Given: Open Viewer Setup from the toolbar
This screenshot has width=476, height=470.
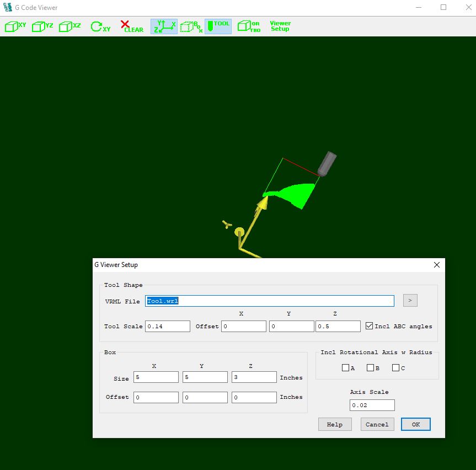Looking at the screenshot, I should pos(280,26).
